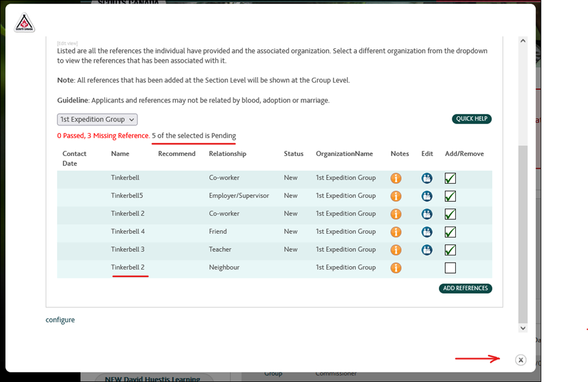This screenshot has width=588, height=382.
Task: Close the references dialog with X button
Action: pos(520,360)
